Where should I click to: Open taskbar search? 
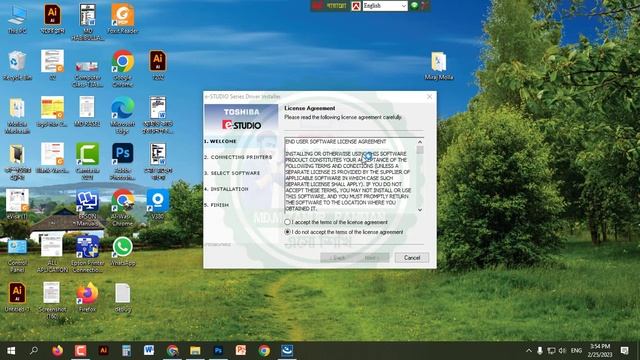[34, 351]
